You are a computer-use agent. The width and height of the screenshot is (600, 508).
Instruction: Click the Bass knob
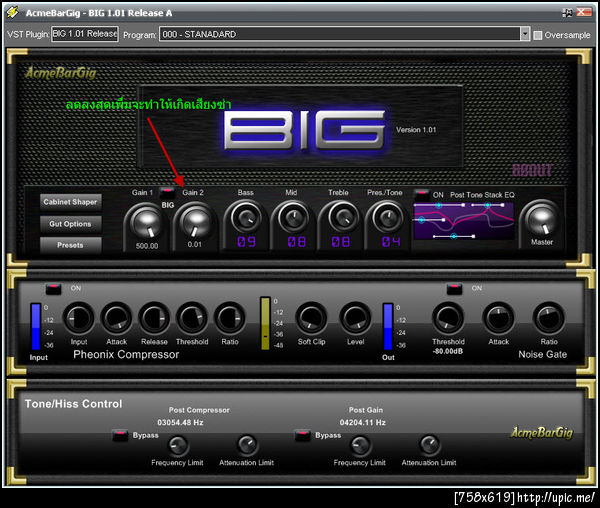pos(245,218)
